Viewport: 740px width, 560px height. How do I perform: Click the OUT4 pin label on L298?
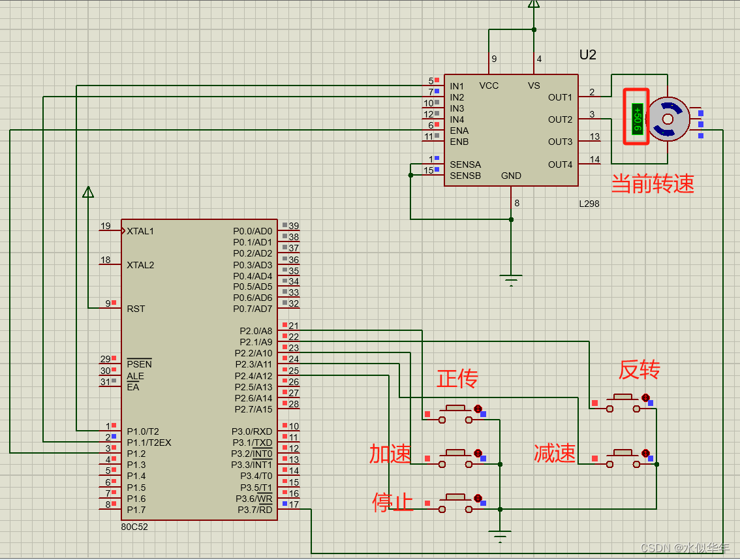560,164
